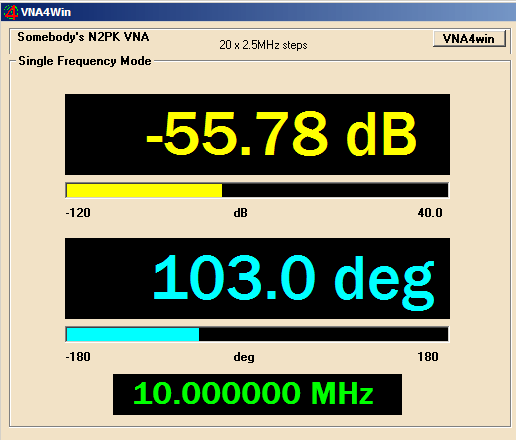The image size is (516, 440).
Task: Click the MHz unit in frequency display
Action: 342,393
